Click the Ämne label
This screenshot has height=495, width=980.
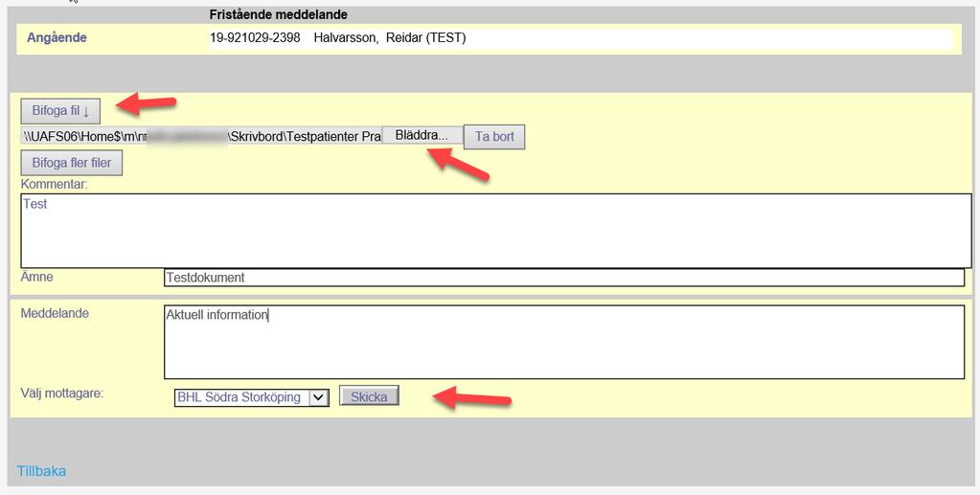click(x=36, y=277)
